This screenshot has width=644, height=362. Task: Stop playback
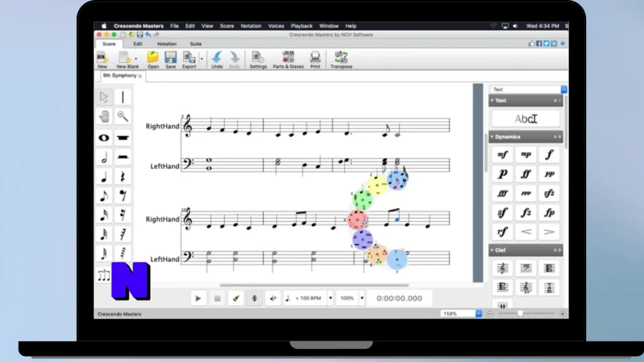217,299
